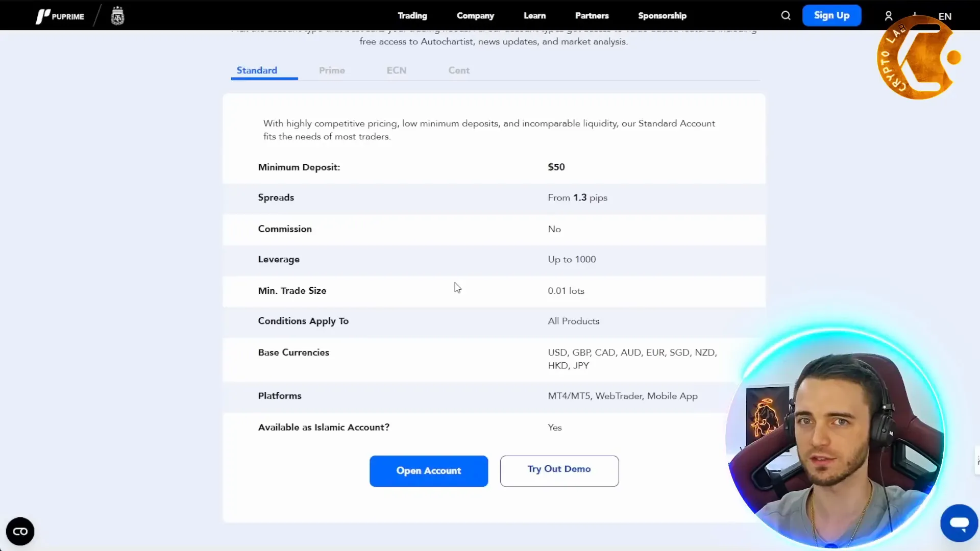Click the 'Spreads' row label

coord(276,198)
